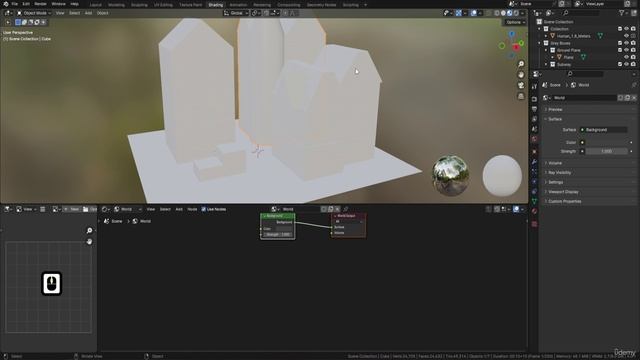640x360 pixels.
Task: Open the Tool properties tab icon
Action: pyautogui.click(x=534, y=87)
